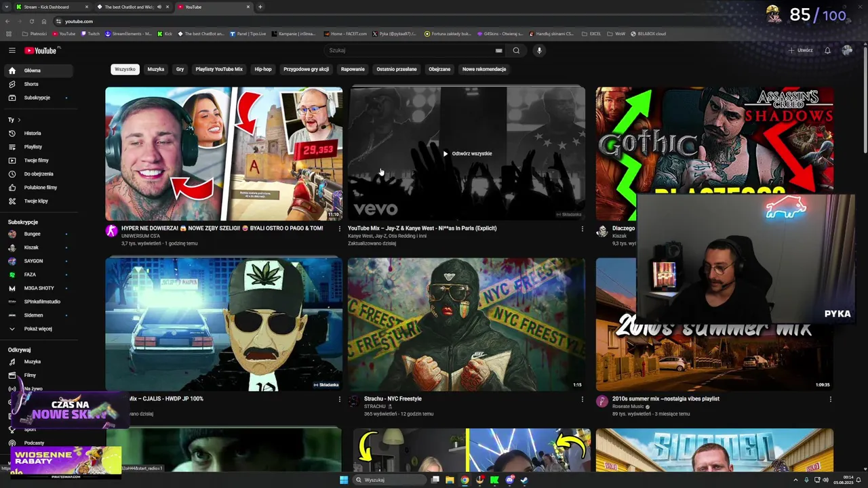
Task: Click the search magnifier button
Action: (516, 50)
